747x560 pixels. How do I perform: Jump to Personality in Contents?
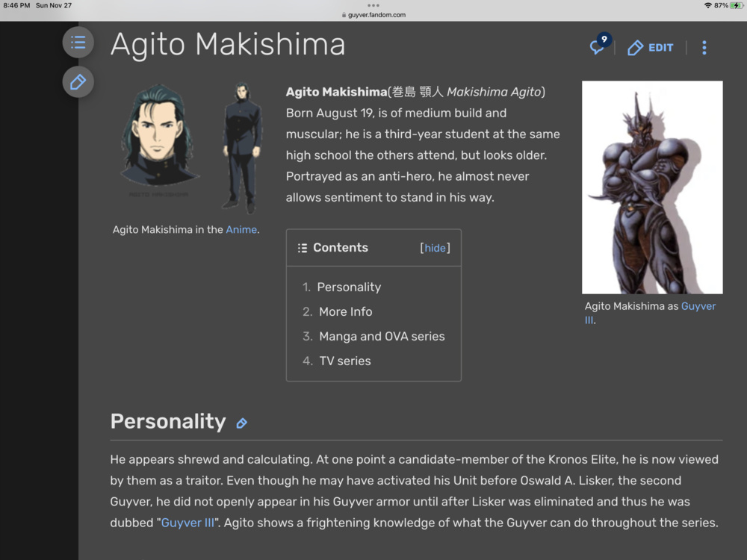349,287
